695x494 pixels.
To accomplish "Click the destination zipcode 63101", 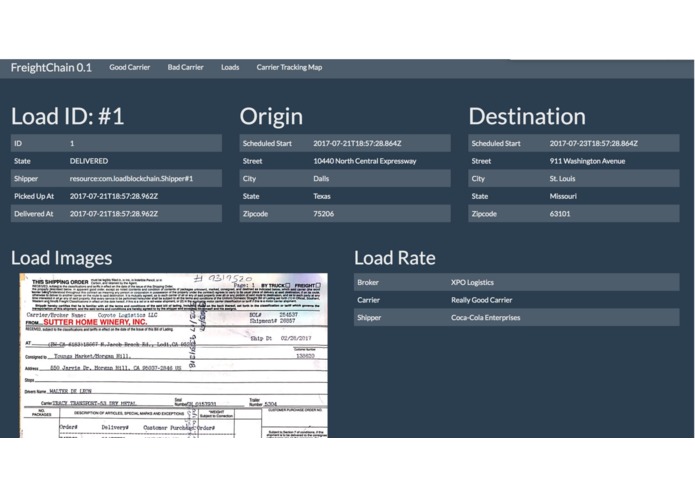I will click(560, 214).
